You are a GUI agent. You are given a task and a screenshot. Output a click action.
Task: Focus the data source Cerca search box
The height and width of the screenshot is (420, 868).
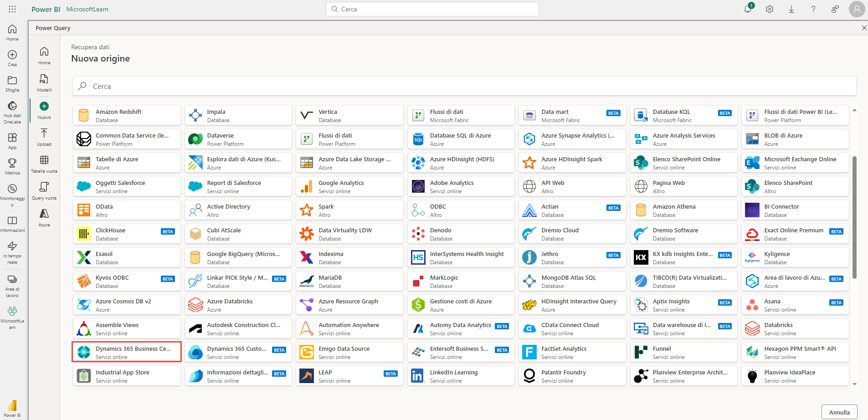464,86
